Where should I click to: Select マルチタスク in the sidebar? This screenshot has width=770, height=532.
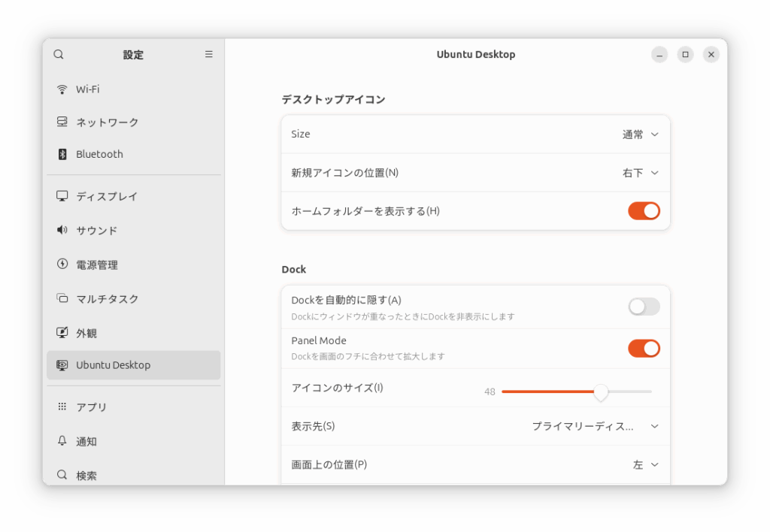click(134, 298)
